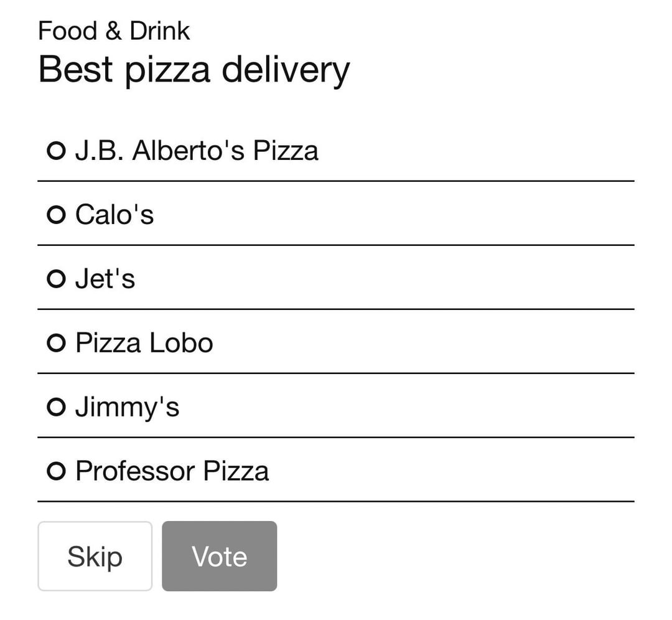Click the Food & Drink category label
Viewport: 672px width, 620px height.
[x=114, y=31]
